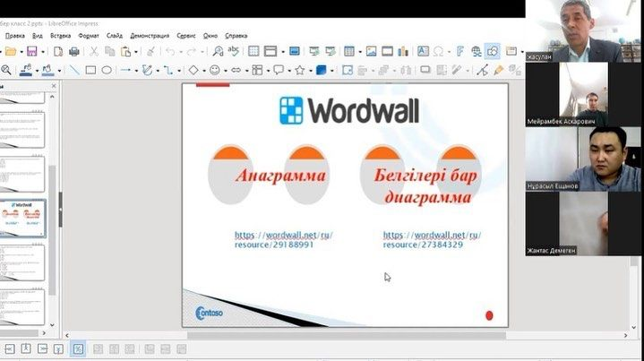Select the Zoom & Pan magnifier tool
The height and width of the screenshot is (361, 644).
pos(6,70)
